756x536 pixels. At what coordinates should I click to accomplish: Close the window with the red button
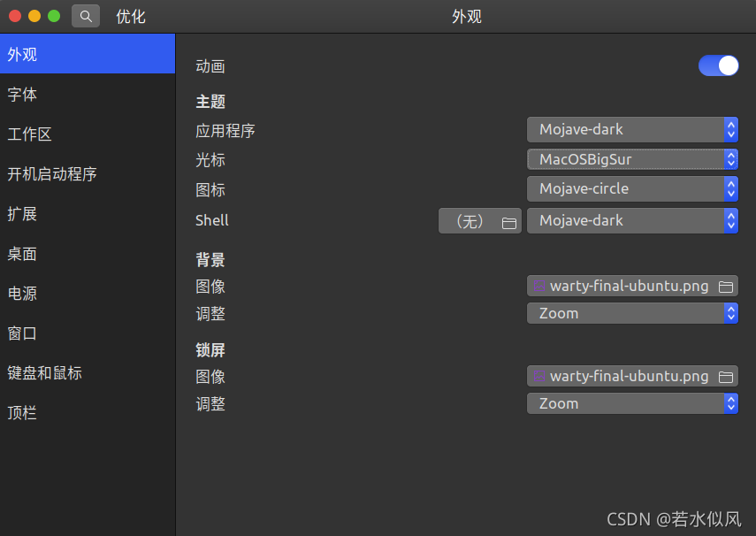[x=15, y=16]
